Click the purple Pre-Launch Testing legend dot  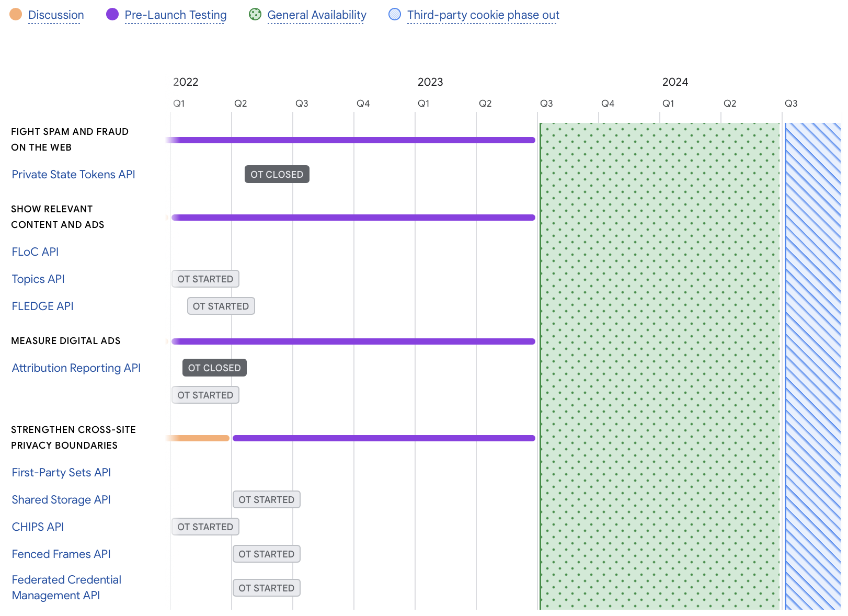pyautogui.click(x=112, y=15)
